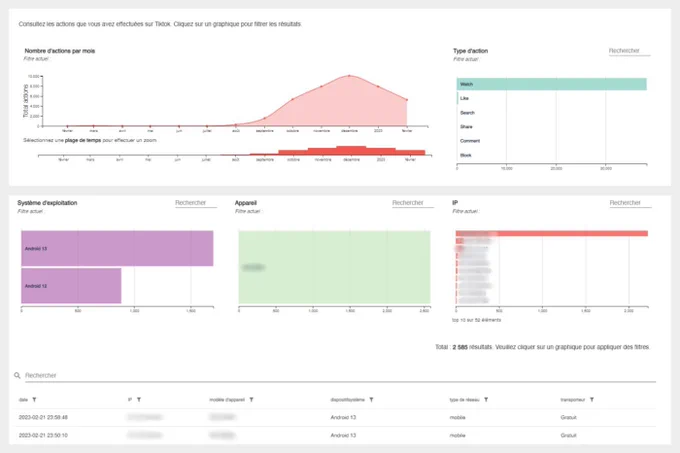This screenshot has width=680, height=453.
Task: Filter by the Android 12 bar
Action: point(71,286)
